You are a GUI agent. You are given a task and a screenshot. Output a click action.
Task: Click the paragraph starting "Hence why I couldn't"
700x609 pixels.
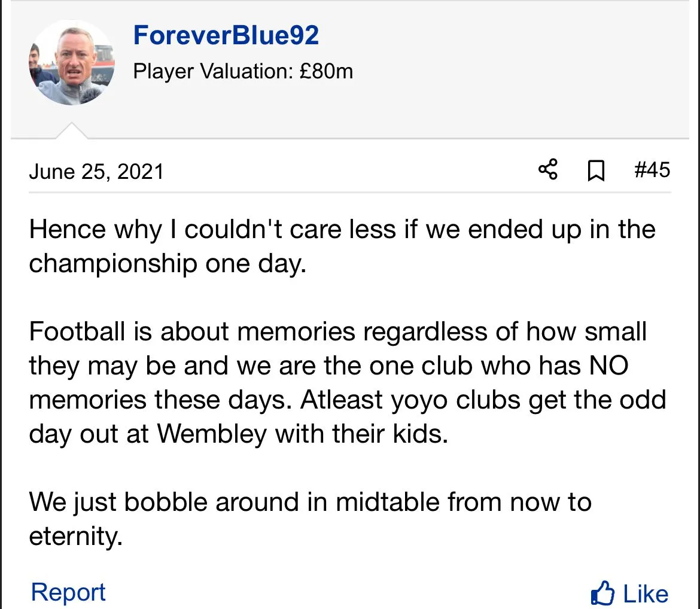tap(341, 246)
